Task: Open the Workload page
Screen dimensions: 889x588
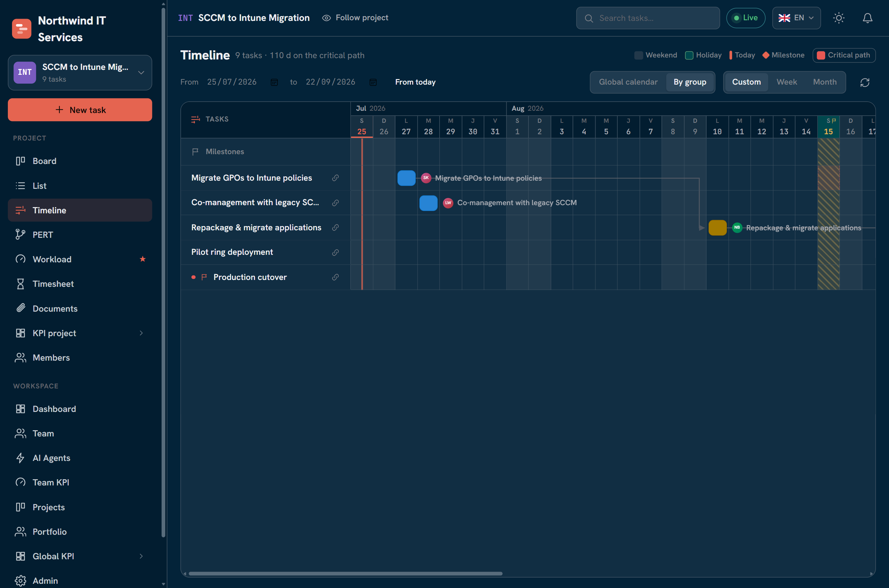Action: pos(80,259)
